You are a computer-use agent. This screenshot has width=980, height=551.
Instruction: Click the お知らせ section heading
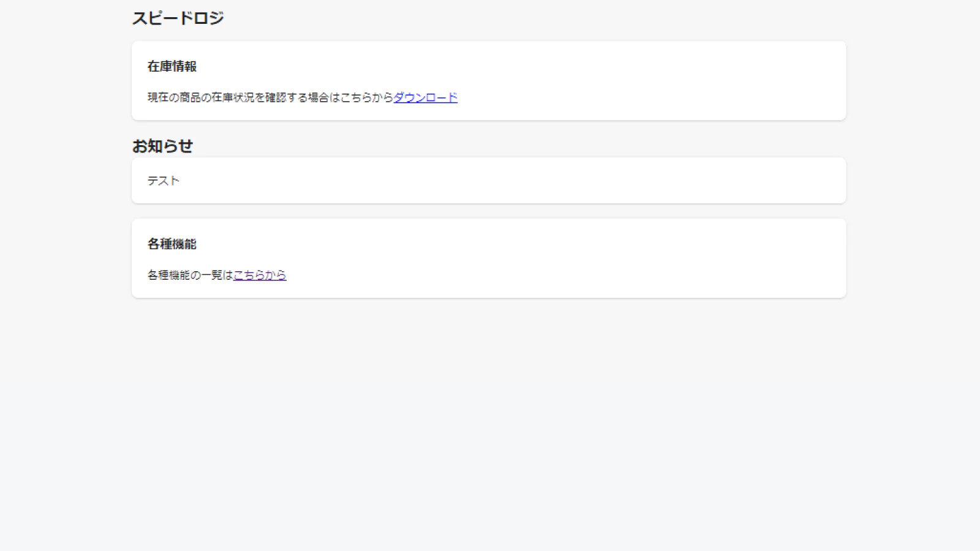[162, 146]
